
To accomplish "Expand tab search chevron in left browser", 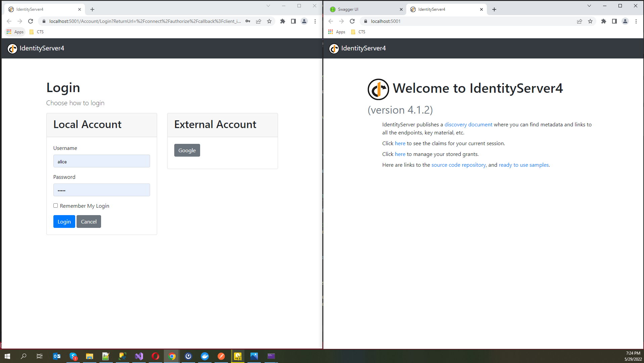I will point(268,6).
